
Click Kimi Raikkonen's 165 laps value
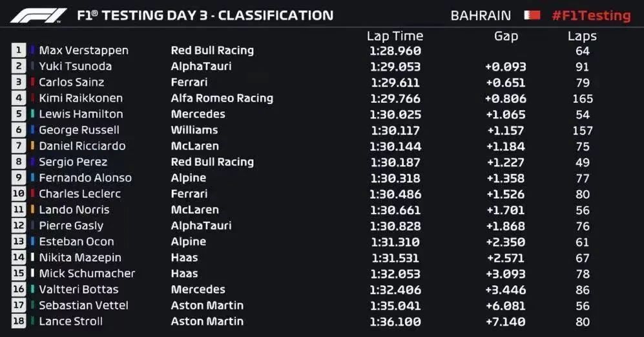coord(583,99)
